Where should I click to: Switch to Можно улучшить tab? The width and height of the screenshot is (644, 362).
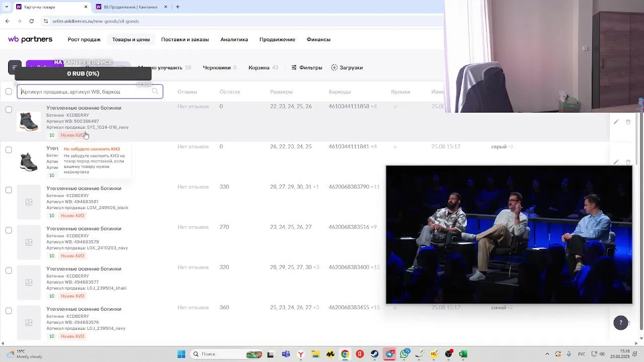pyautogui.click(x=164, y=67)
